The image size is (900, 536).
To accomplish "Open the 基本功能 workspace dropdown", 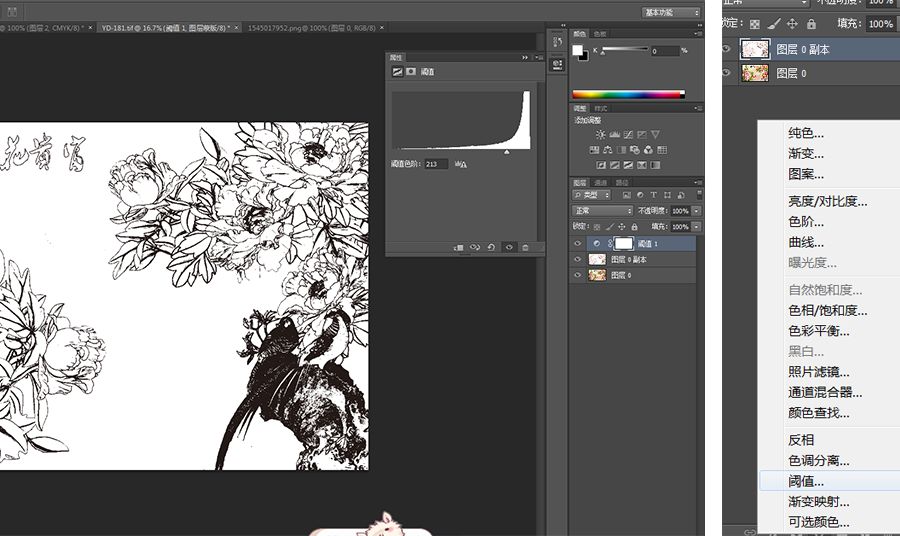I will [671, 12].
